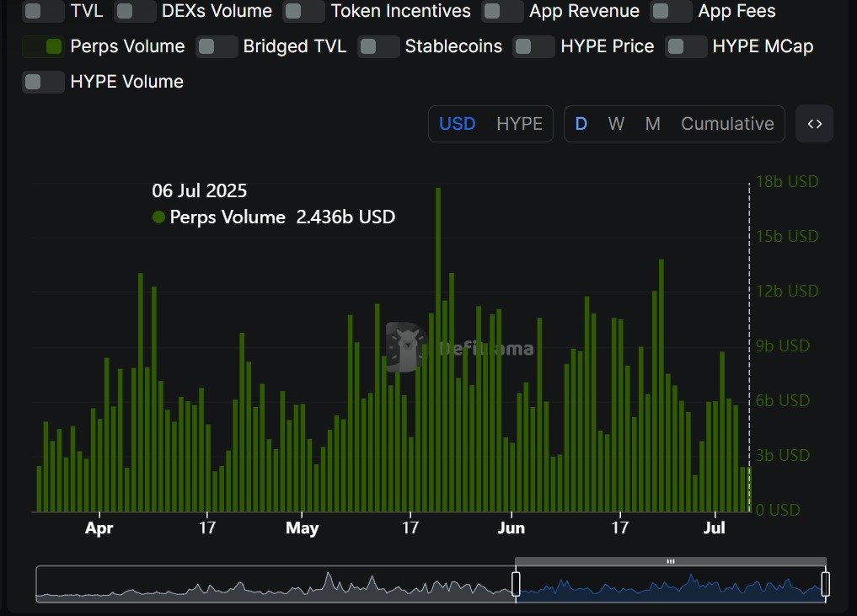Image resolution: width=857 pixels, height=616 pixels.
Task: Select weekly W interval
Action: (x=616, y=124)
